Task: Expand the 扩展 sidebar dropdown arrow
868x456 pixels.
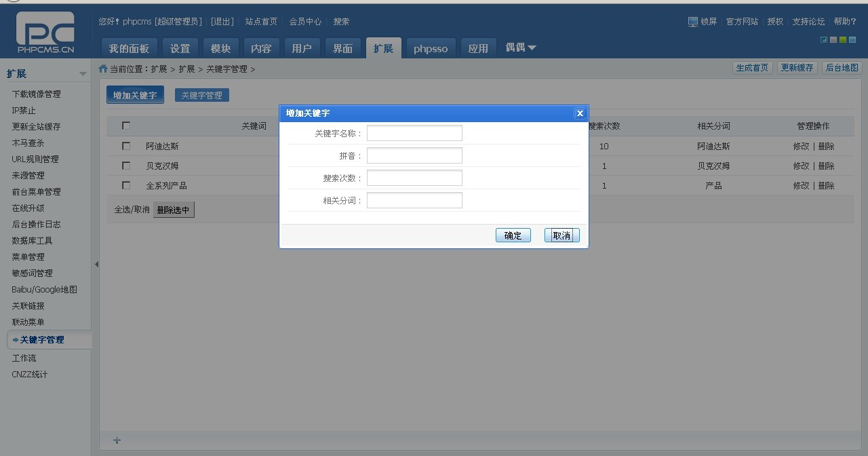Action: click(83, 74)
